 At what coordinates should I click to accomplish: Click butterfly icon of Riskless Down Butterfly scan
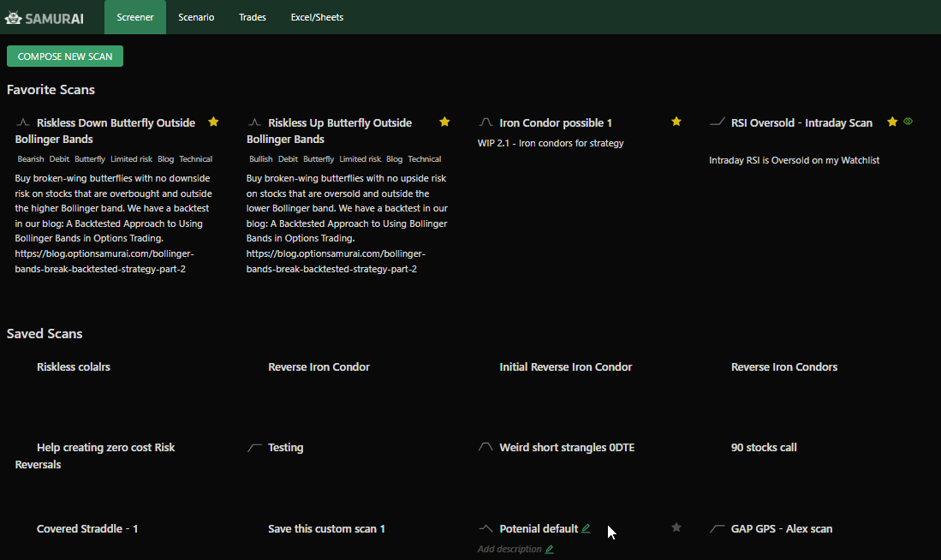(x=23, y=122)
